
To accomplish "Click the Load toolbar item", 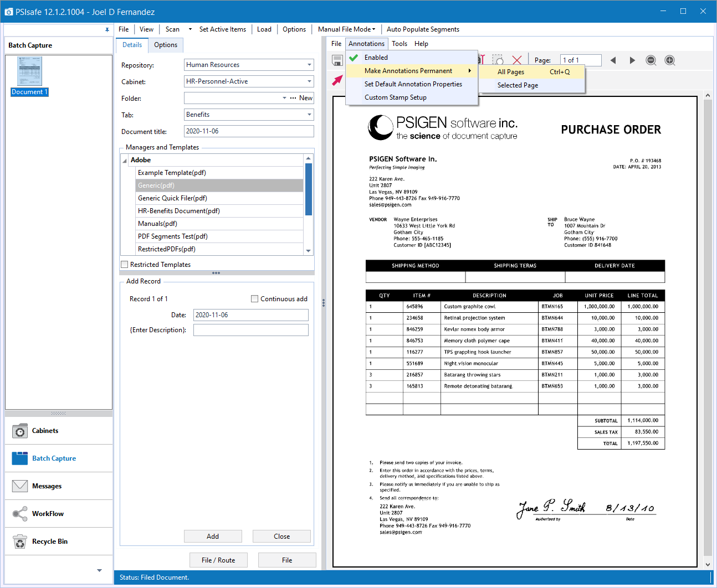I will (x=264, y=29).
